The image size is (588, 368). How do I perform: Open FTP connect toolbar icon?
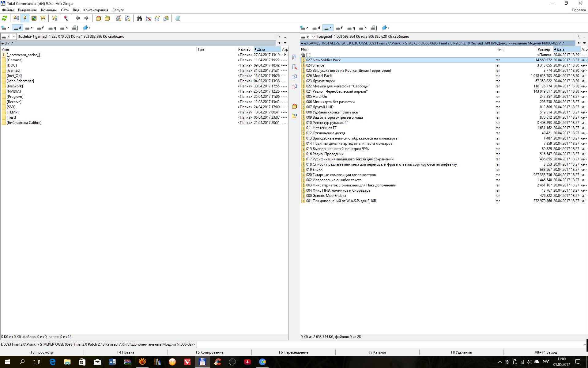119,18
